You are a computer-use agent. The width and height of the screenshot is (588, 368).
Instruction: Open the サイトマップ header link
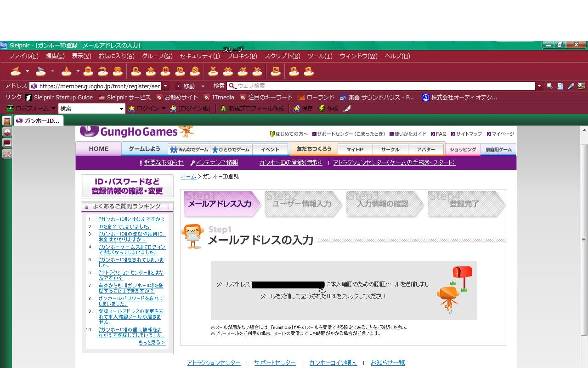469,134
